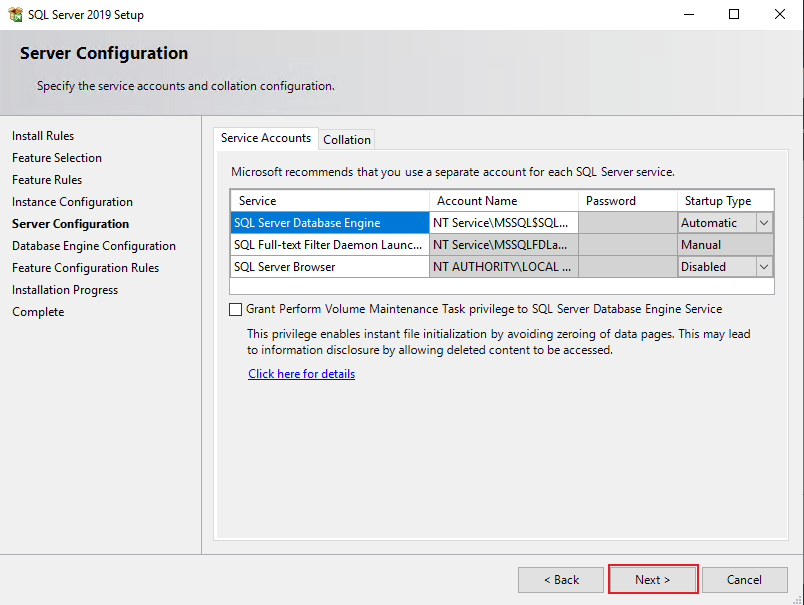Screen dimensions: 804x605
Task: Cancel the SQL Server setup
Action: [x=744, y=580]
